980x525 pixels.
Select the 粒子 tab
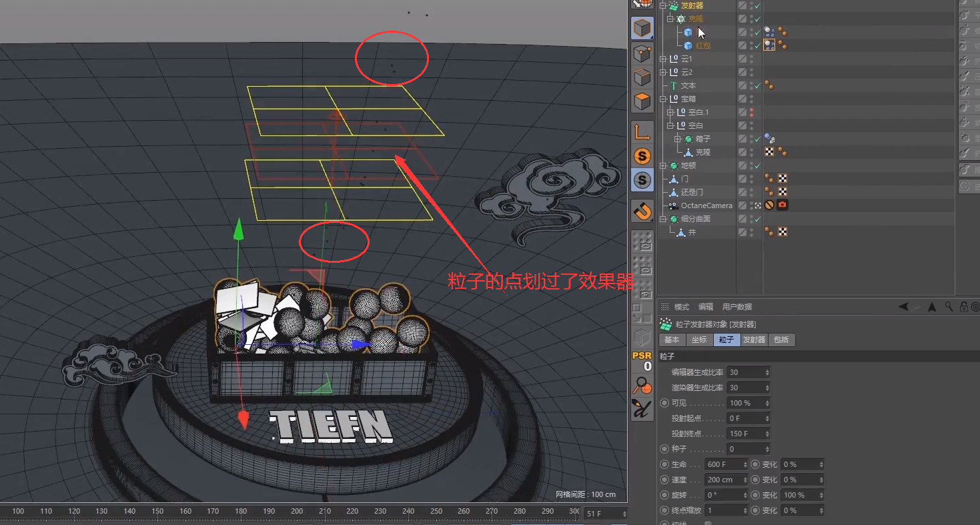coord(726,340)
